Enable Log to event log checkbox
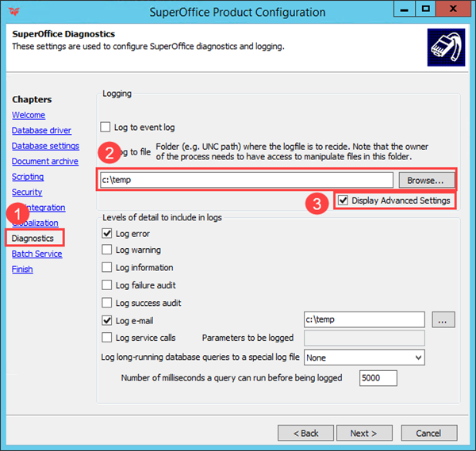 pos(106,127)
